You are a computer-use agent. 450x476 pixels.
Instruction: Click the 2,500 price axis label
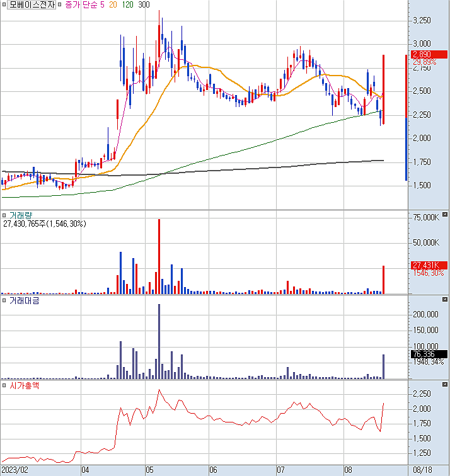(x=422, y=91)
